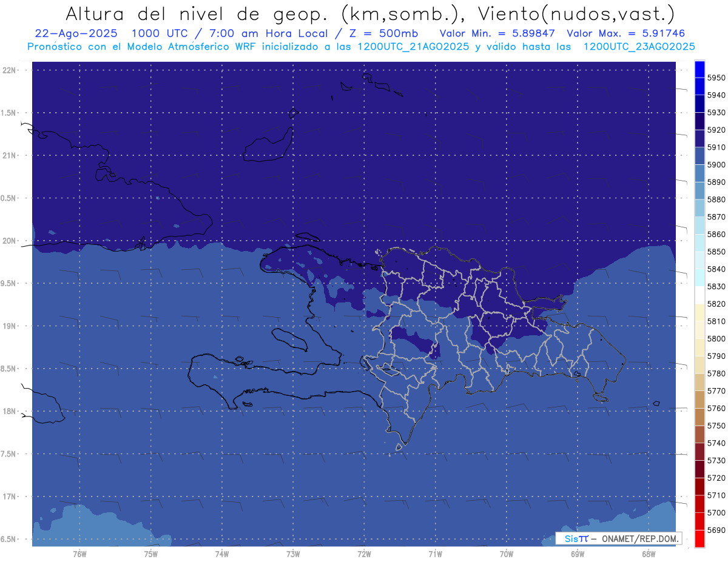Click the color bar segment between 5900 and 5910
This screenshot has width=728, height=562.
tap(699, 156)
